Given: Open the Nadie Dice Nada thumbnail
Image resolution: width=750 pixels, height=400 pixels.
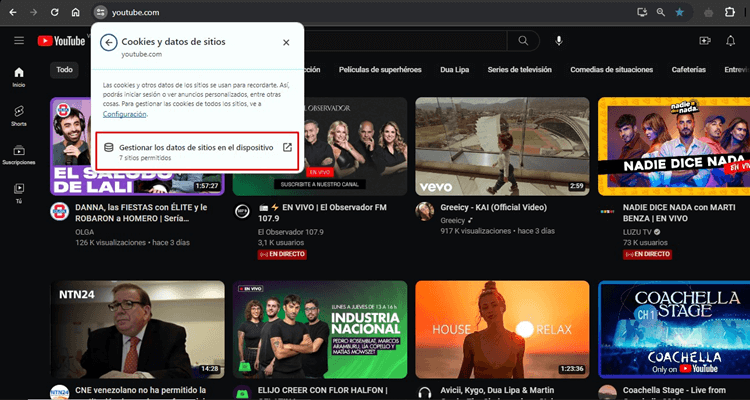Looking at the screenshot, I should 674,146.
